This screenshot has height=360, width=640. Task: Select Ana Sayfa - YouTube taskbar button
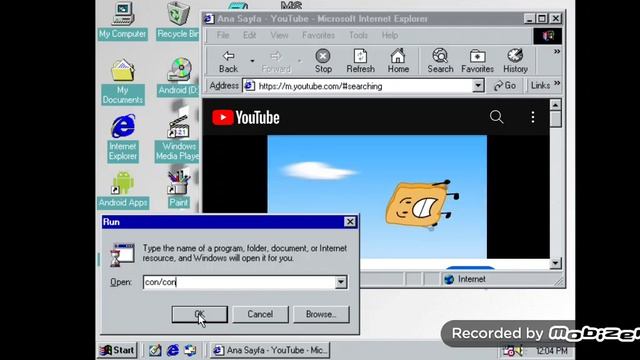[270, 350]
